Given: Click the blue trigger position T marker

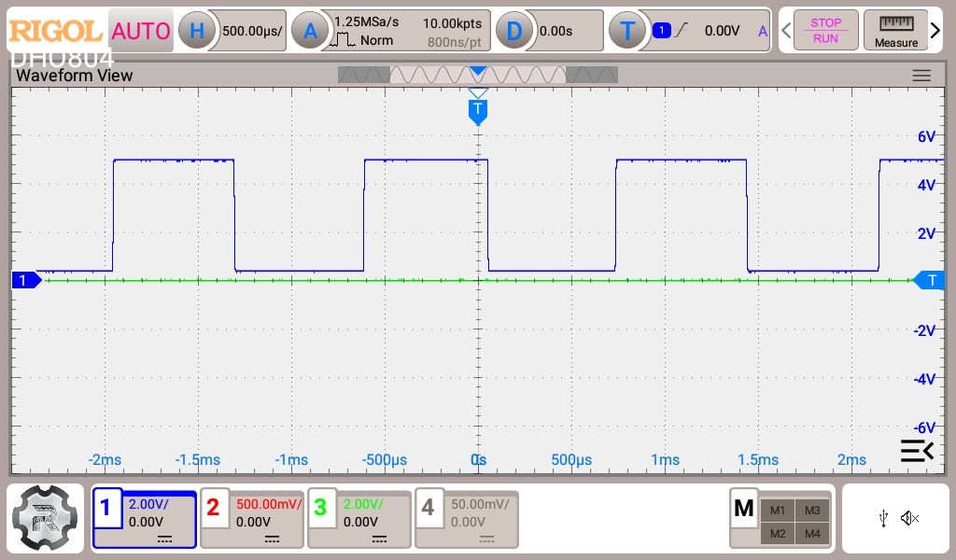Looking at the screenshot, I should tap(478, 111).
